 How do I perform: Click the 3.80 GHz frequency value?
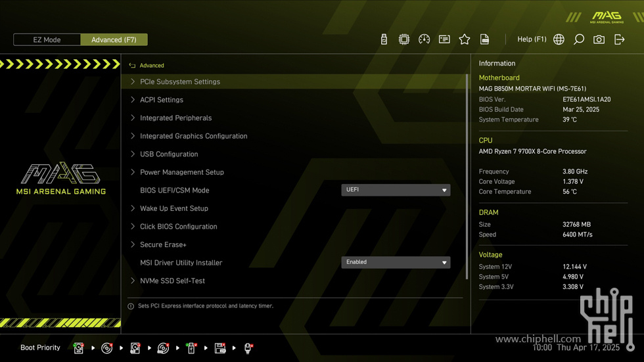(575, 171)
